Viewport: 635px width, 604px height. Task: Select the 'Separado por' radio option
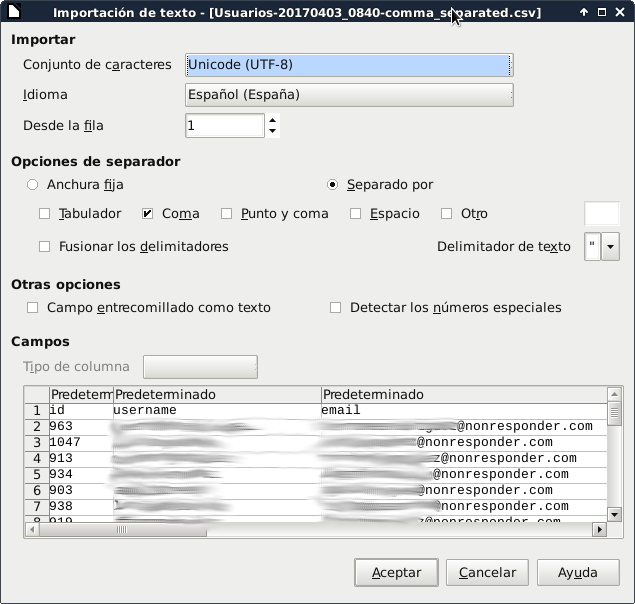(333, 185)
